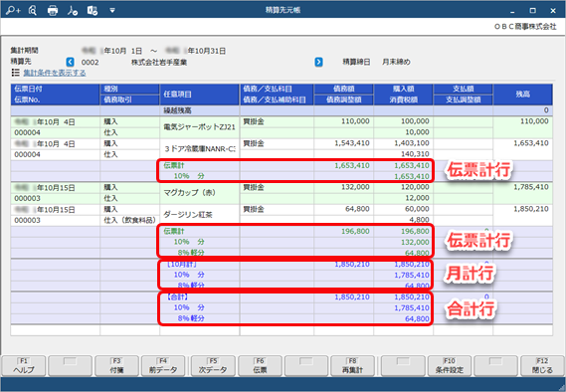This screenshot has width=566, height=392.
Task: Click the zoom-in magnifier icon
Action: click(13, 11)
